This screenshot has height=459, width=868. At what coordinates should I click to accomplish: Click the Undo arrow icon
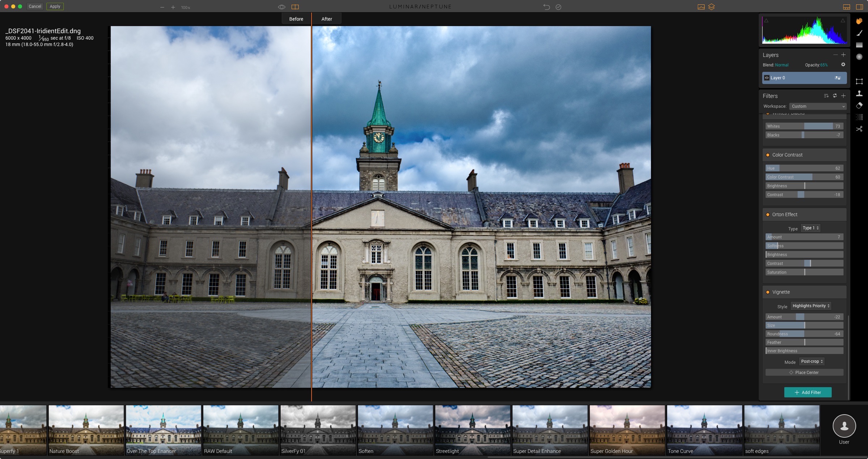point(546,7)
